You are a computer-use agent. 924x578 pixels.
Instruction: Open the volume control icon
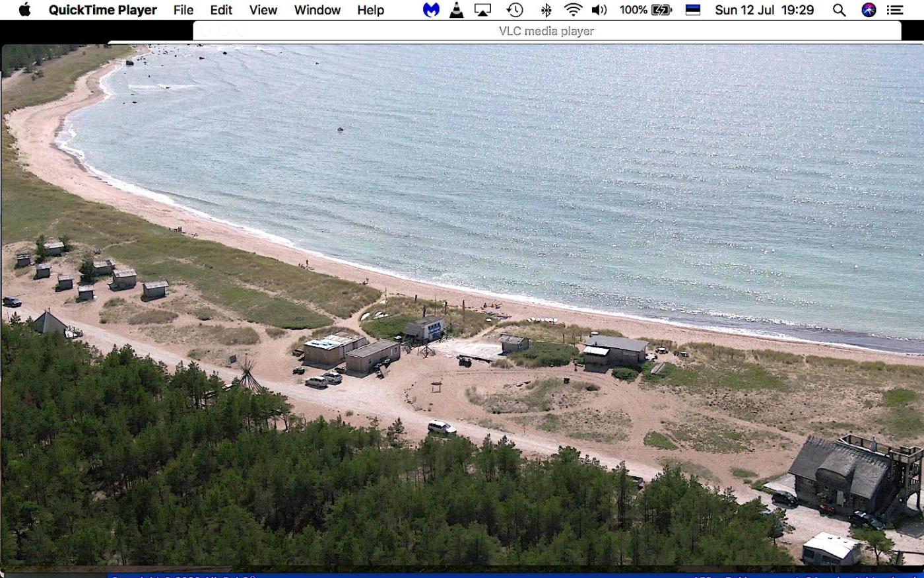tap(599, 10)
